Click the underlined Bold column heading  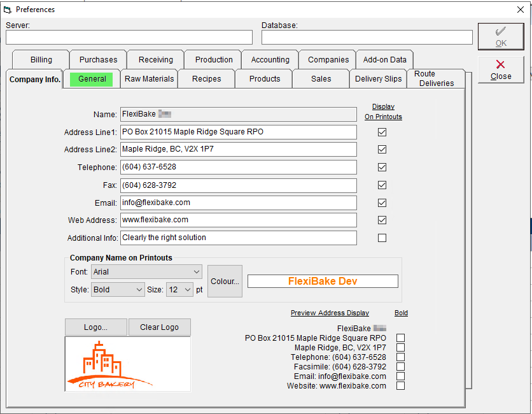401,313
